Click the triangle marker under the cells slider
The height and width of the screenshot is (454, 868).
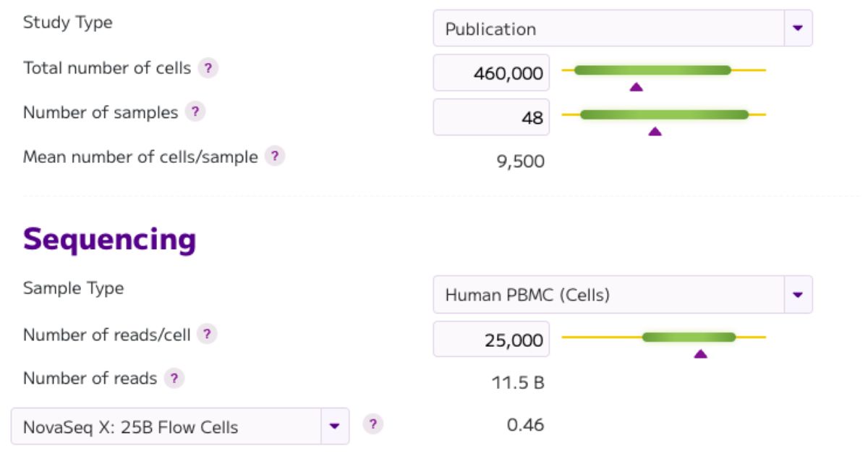pos(636,87)
